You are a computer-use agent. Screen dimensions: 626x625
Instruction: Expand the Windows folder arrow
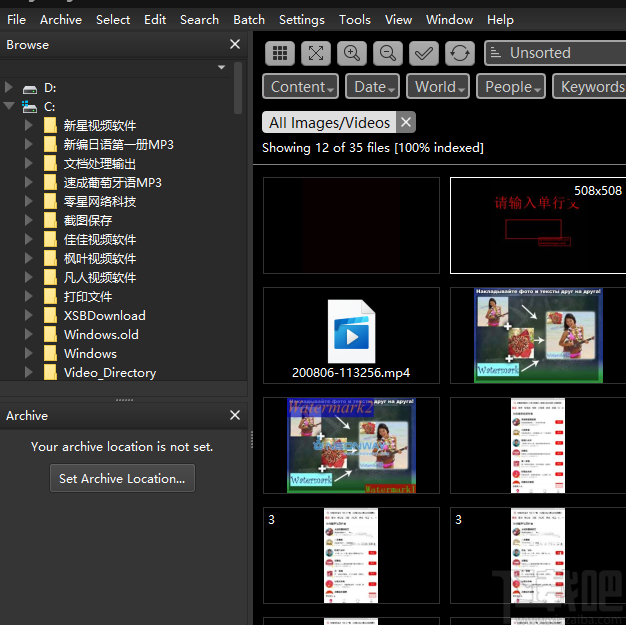coord(28,353)
